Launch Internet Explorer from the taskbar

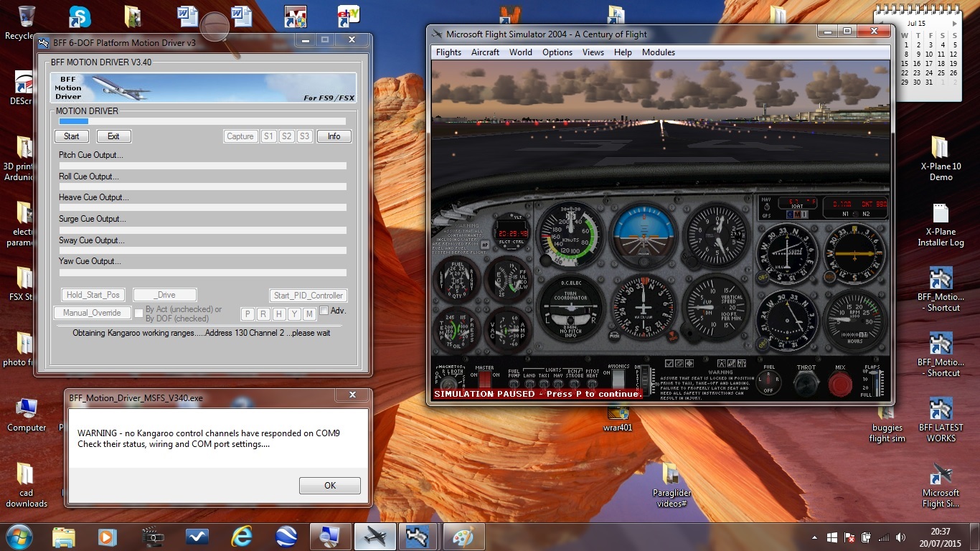tap(242, 536)
